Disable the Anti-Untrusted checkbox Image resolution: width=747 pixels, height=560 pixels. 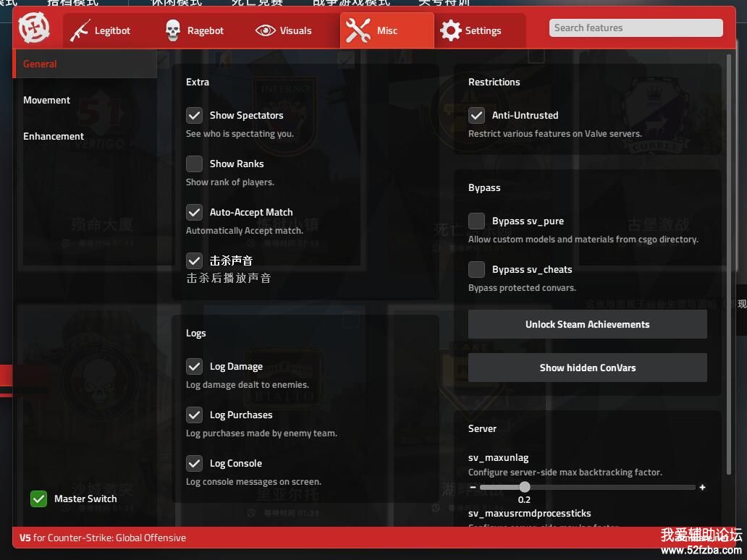click(x=476, y=115)
